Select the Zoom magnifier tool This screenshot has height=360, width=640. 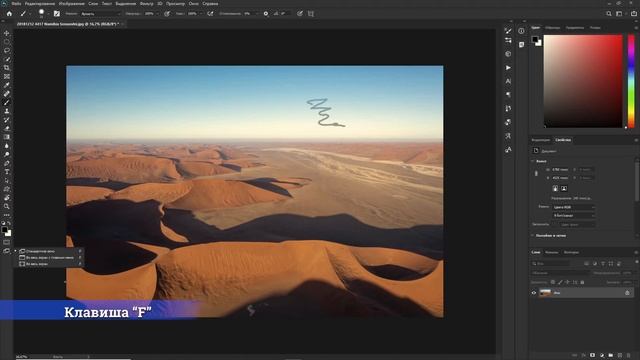7,207
